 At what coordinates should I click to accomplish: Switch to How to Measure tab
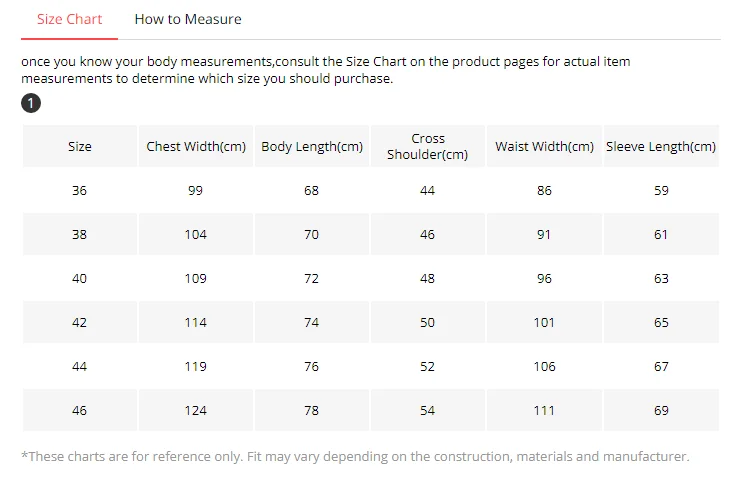188,19
